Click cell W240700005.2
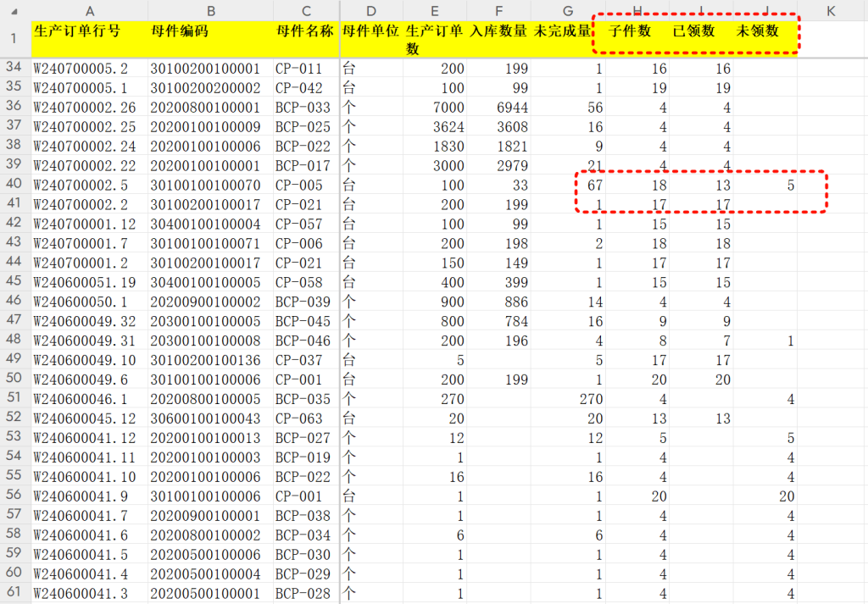The image size is (868, 604). tap(90, 69)
